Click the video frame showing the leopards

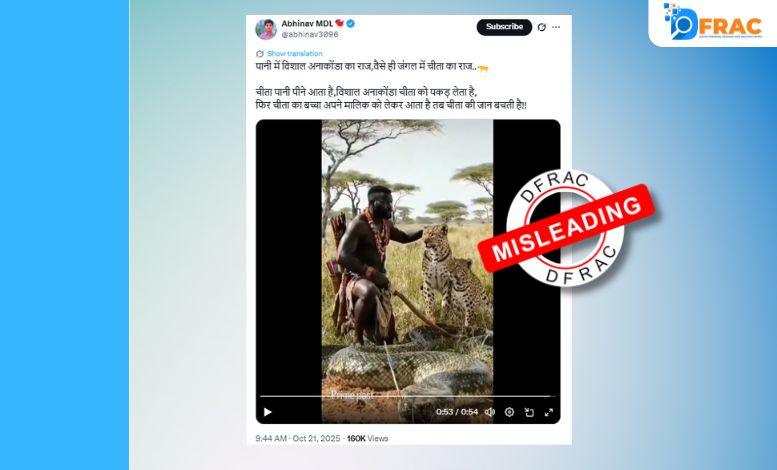coord(407,258)
